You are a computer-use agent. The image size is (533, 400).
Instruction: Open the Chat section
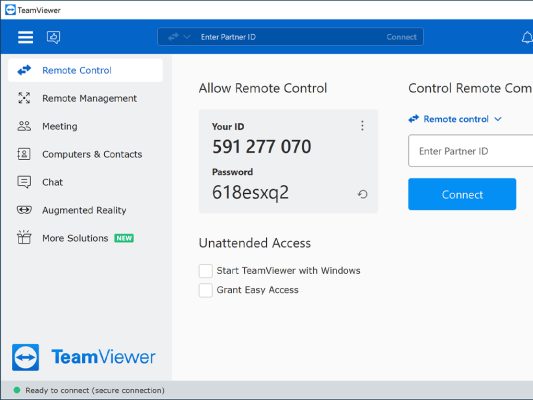coord(85,182)
